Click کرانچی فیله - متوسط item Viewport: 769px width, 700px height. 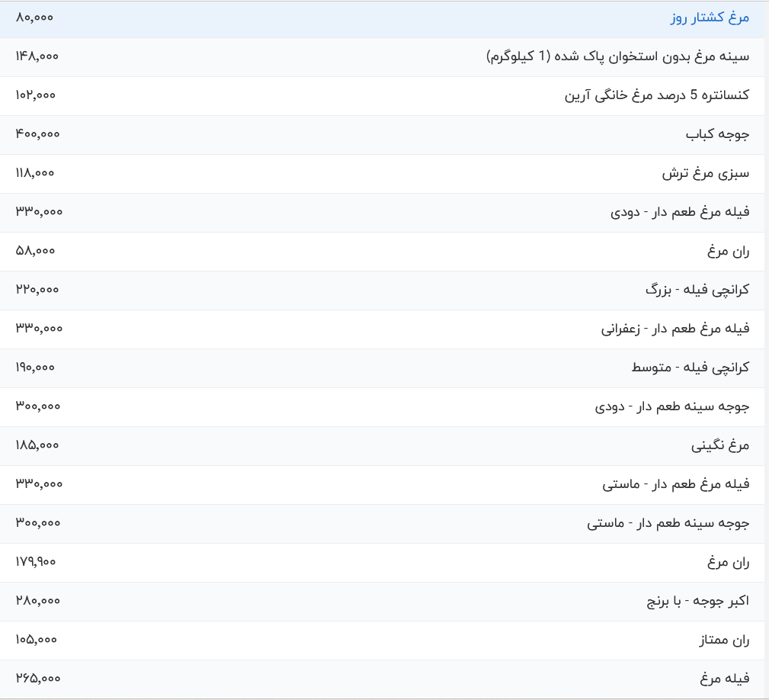[x=690, y=368]
